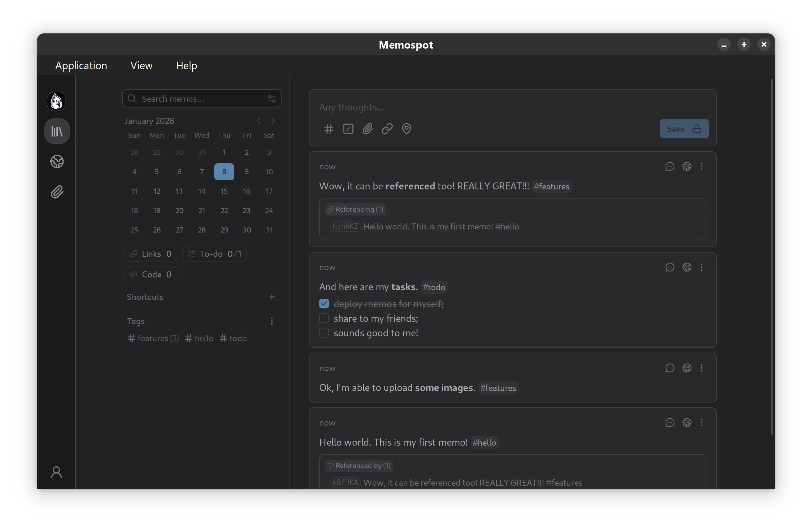Uncheck 'deploy memos for myself' task
This screenshot has width=812, height=530.
324,303
